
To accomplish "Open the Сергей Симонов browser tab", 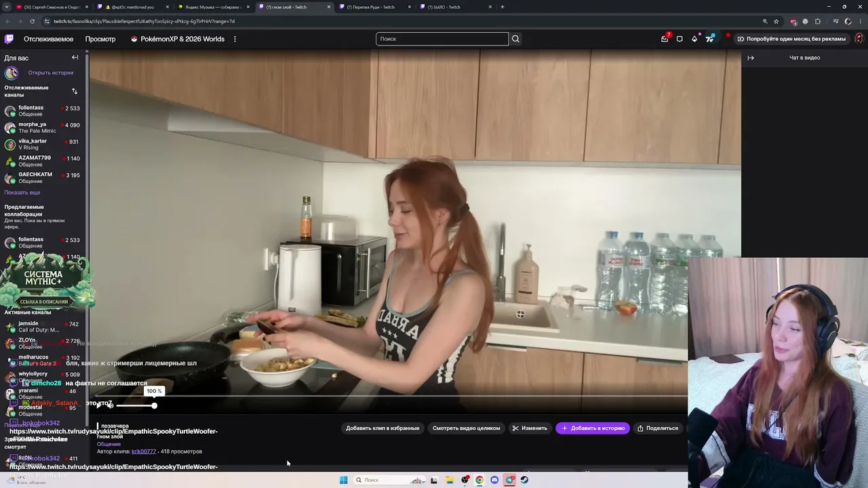I will click(52, 7).
